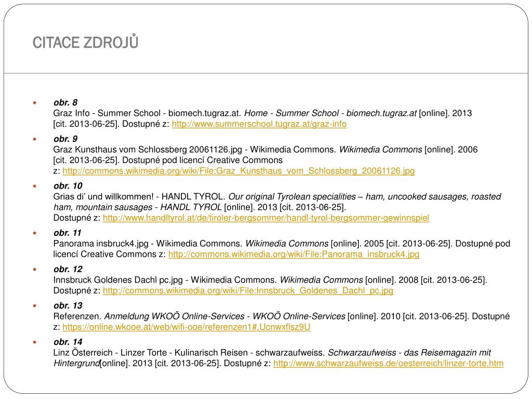Click the text Grias di' und willkommen!
532x399 pixels.
click(103, 197)
